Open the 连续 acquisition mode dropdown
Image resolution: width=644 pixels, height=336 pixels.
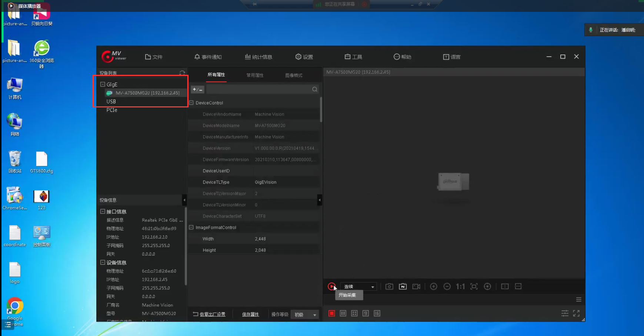click(x=358, y=287)
